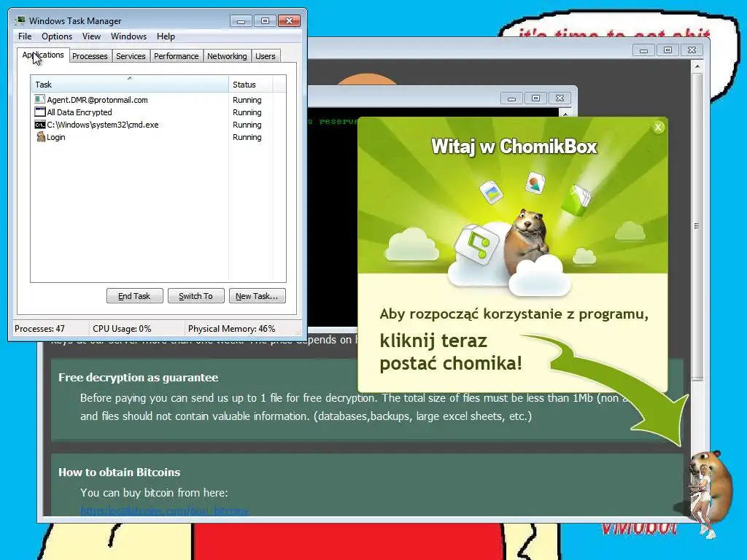Click the New Task... button
Image resolution: width=747 pixels, height=560 pixels.
click(257, 296)
